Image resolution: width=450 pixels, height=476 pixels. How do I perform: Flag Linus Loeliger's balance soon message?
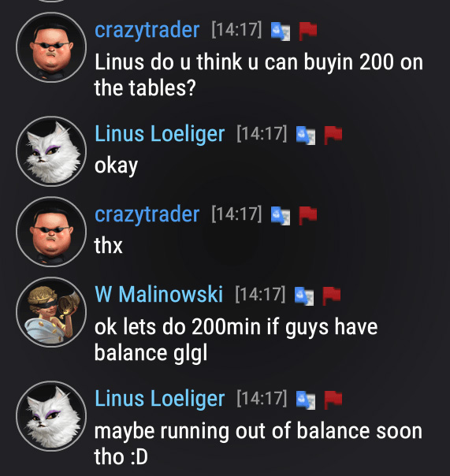pyautogui.click(x=333, y=400)
